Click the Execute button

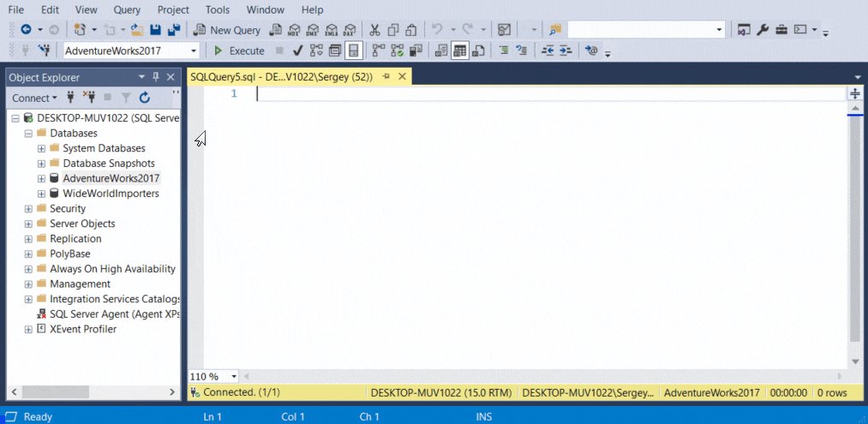coord(239,51)
